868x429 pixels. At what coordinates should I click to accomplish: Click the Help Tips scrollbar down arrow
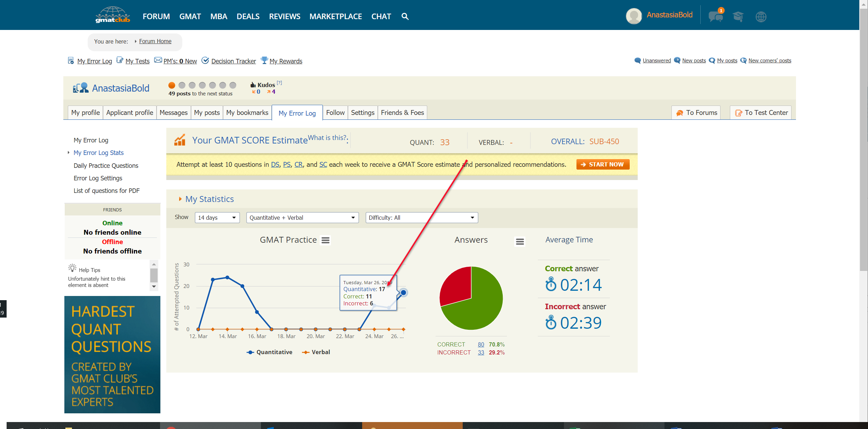coord(154,287)
